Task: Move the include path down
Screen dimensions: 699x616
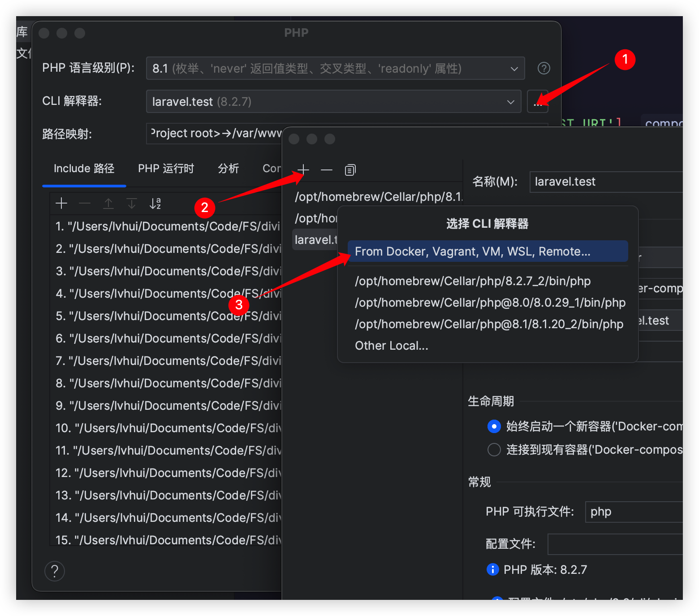Action: [131, 204]
